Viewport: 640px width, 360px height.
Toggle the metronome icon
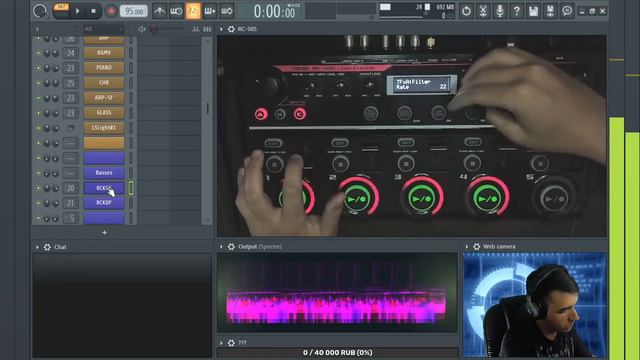click(159, 11)
